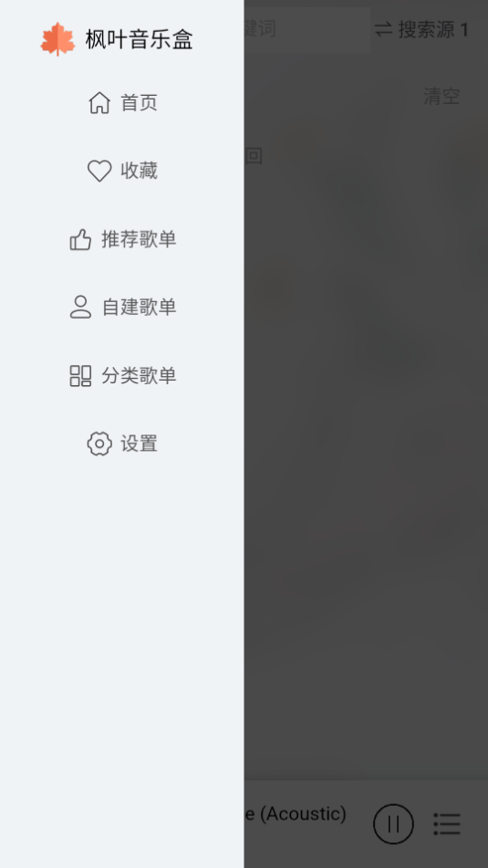
Task: Go to the 收藏 menu entry
Action: pos(121,171)
